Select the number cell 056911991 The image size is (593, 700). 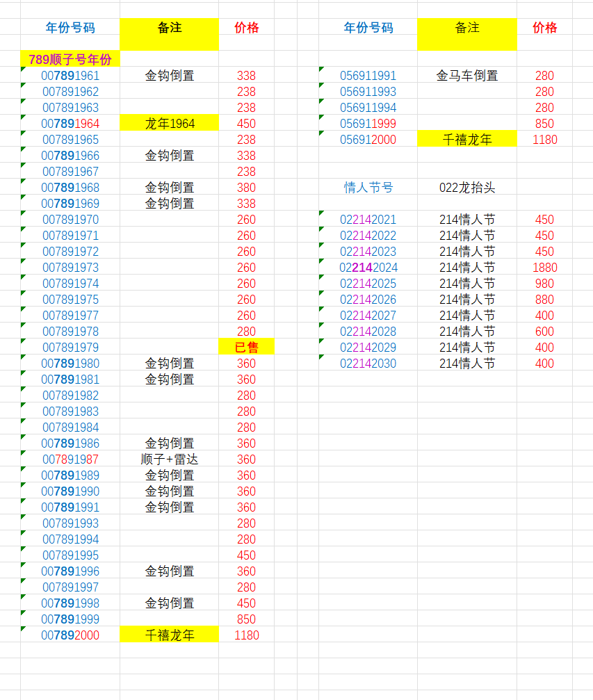click(x=368, y=76)
